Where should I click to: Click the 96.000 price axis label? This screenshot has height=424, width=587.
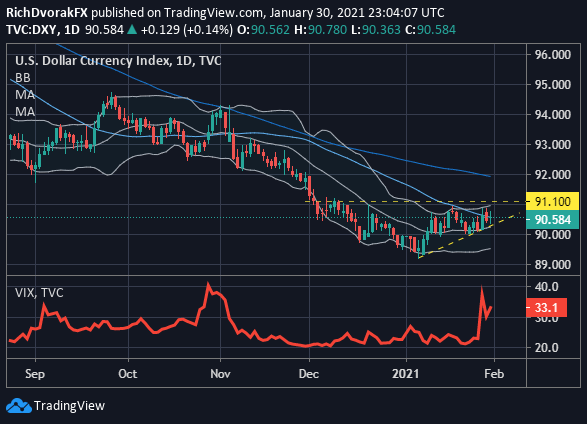(x=553, y=55)
